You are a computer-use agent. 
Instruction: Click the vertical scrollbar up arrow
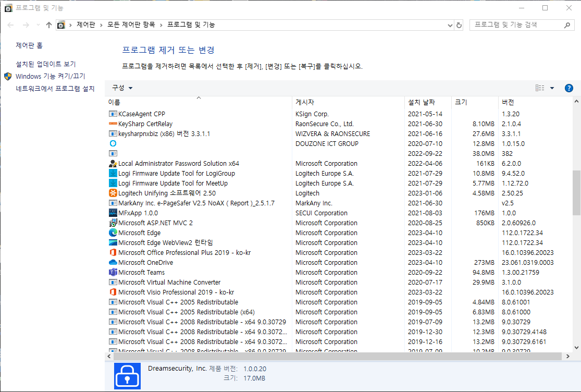pyautogui.click(x=576, y=101)
